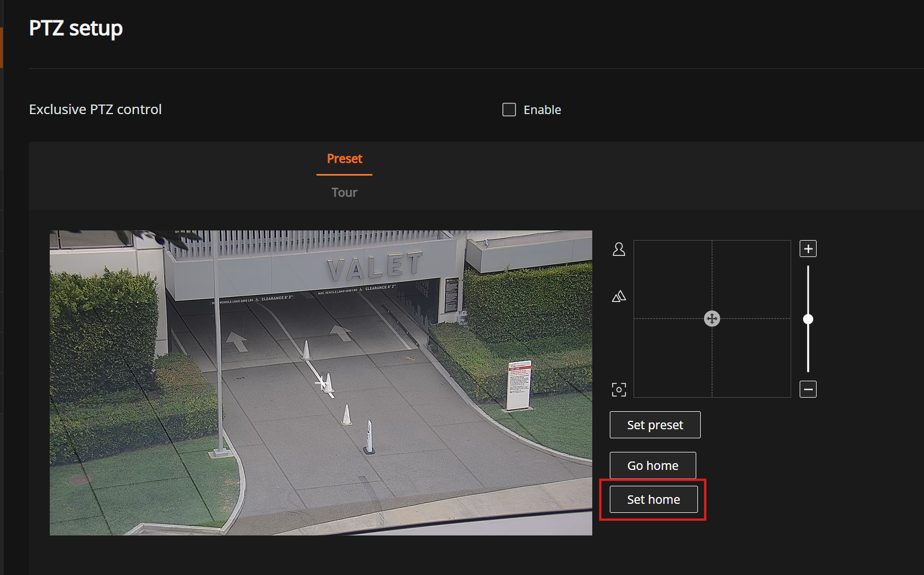Click the zoom slider track above the handle
Viewport: 924px width, 575px height.
pyautogui.click(x=808, y=288)
